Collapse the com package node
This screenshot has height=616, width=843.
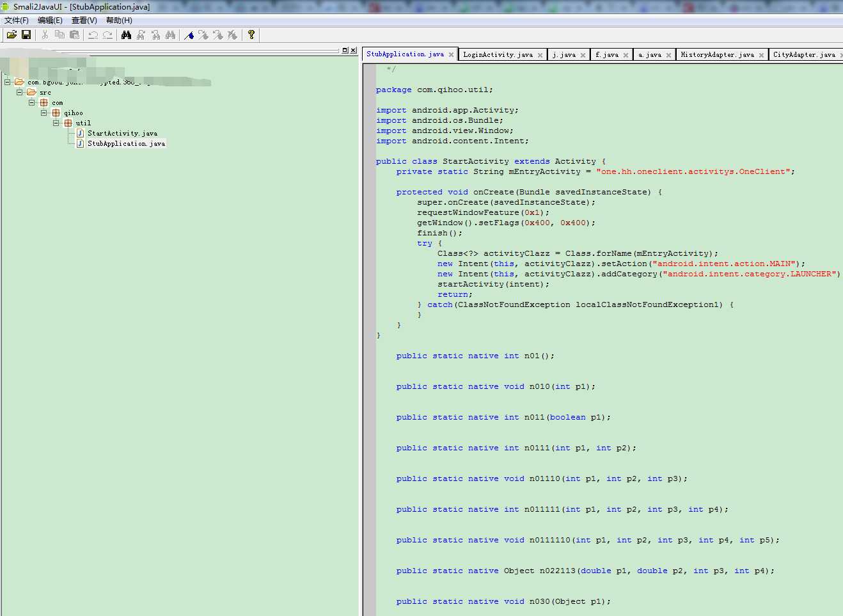click(x=31, y=102)
